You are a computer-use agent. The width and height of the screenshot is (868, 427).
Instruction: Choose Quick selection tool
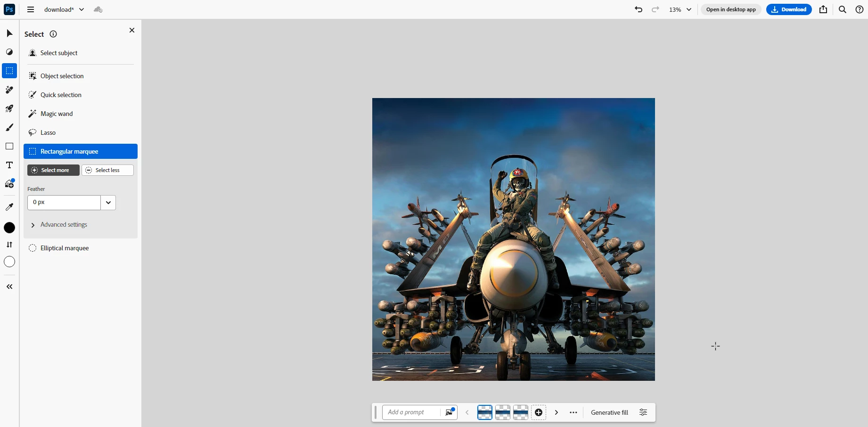point(81,95)
